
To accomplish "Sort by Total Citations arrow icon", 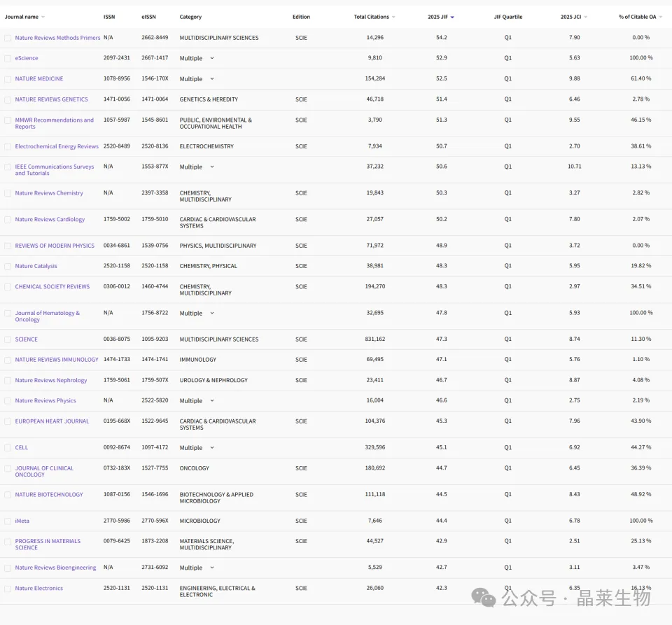I will point(393,17).
